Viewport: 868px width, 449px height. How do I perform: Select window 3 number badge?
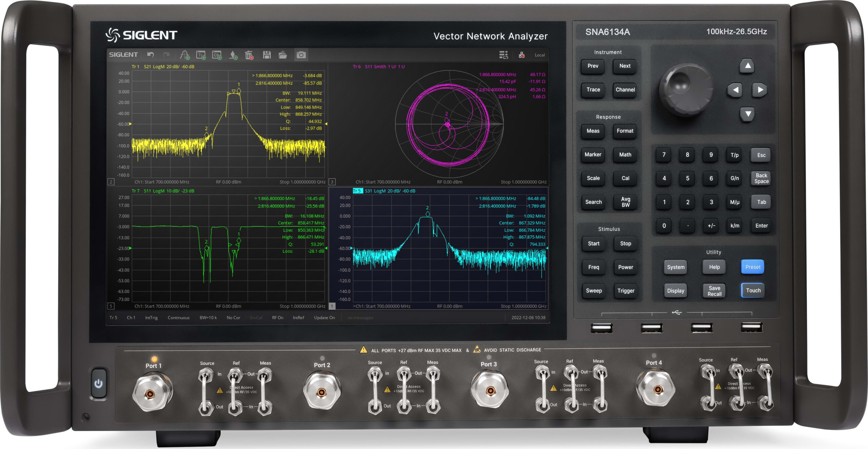coord(332,182)
